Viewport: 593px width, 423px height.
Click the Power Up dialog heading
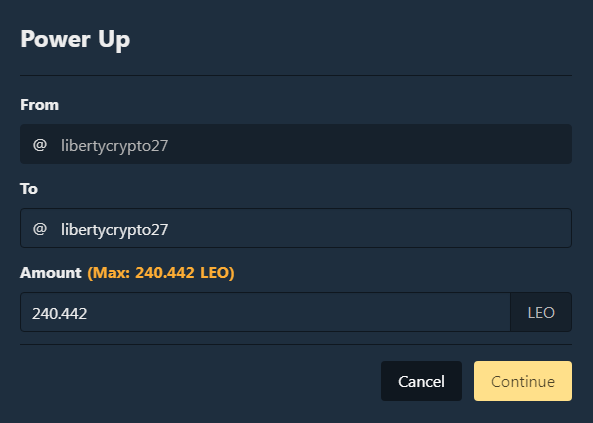[75, 39]
